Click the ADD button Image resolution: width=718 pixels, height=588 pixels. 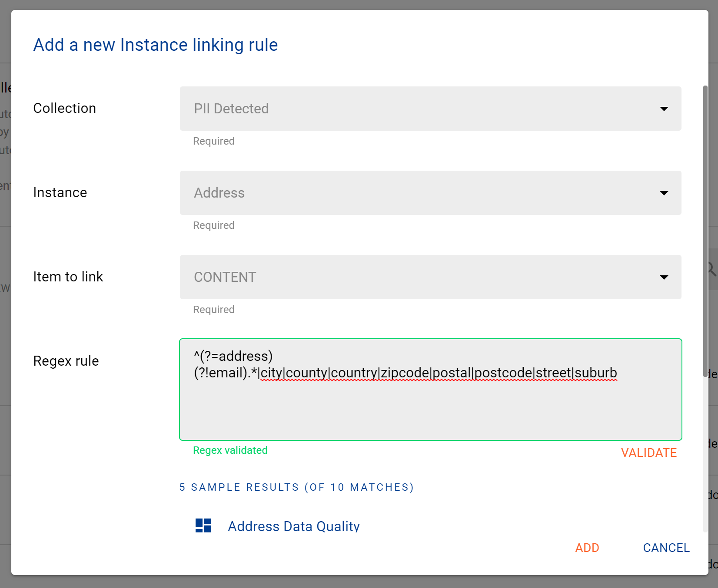tap(587, 548)
